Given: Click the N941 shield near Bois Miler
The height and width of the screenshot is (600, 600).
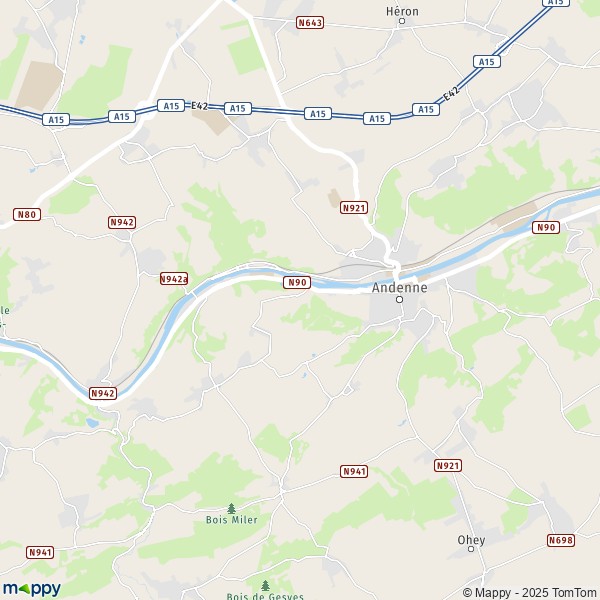Looking at the screenshot, I should click(x=354, y=471).
